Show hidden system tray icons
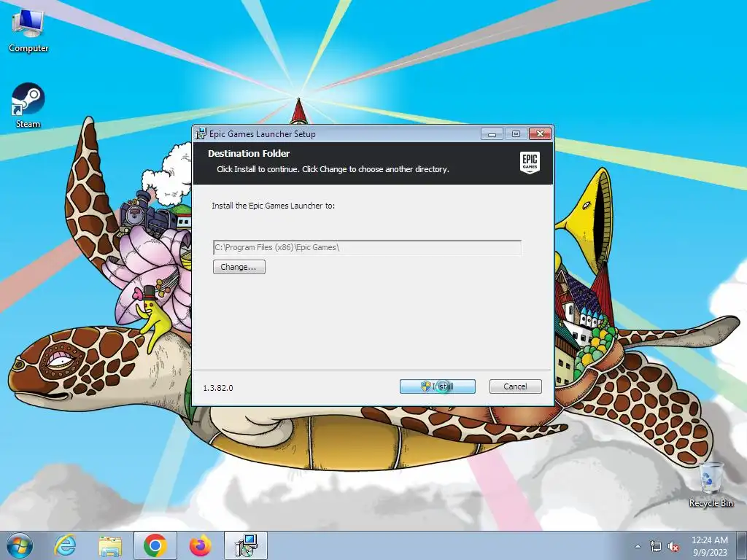The image size is (747, 560). click(638, 546)
